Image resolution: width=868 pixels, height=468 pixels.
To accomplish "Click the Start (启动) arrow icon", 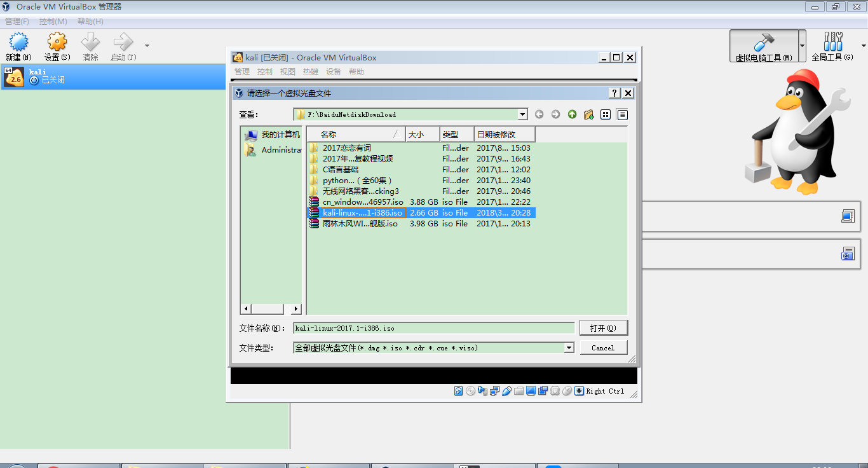I will click(123, 43).
